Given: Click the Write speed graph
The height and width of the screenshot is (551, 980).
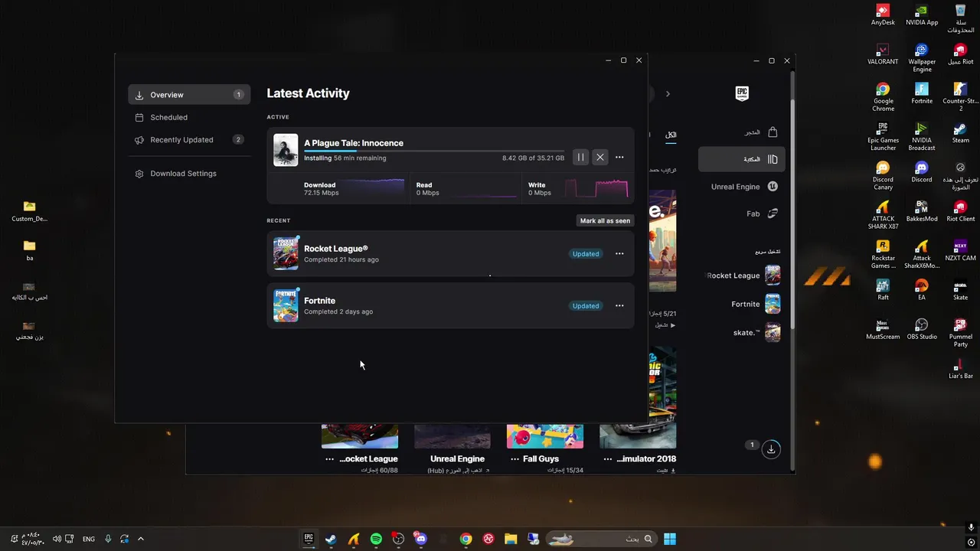Looking at the screenshot, I should click(x=596, y=188).
